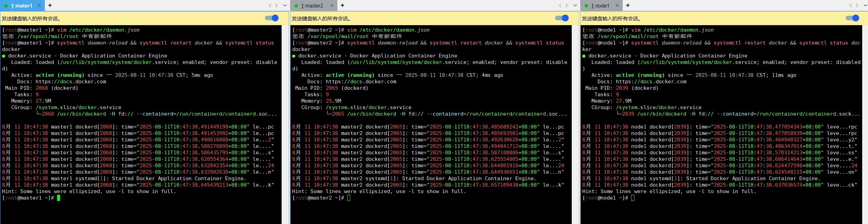Open tab list dropdown in node1 pane
868x224 pixels.
point(866,5)
